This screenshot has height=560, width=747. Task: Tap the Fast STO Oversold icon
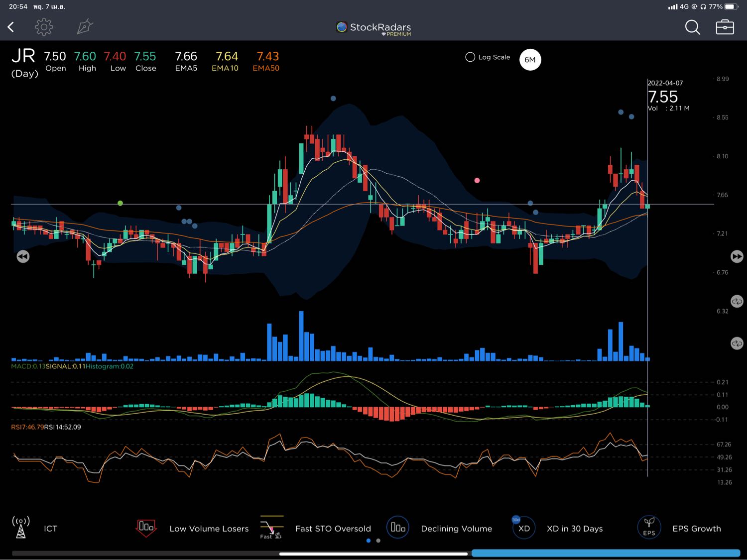tap(271, 528)
